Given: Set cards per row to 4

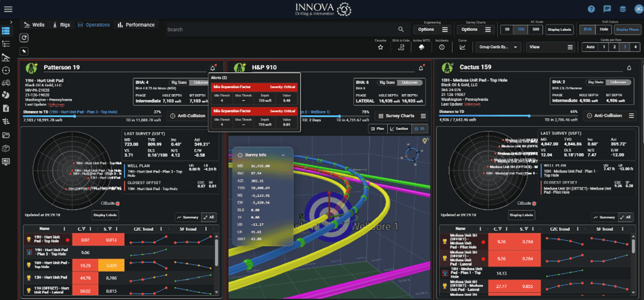Looking at the screenshot, I should (635, 47).
